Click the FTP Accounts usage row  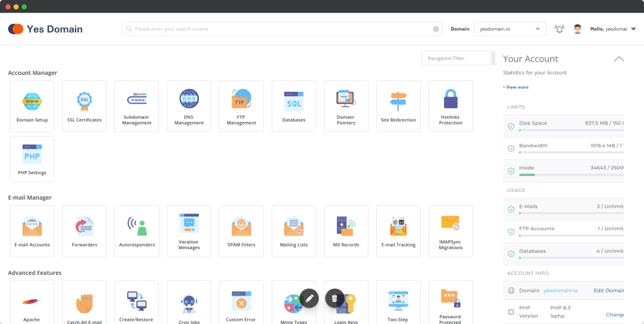click(x=563, y=231)
